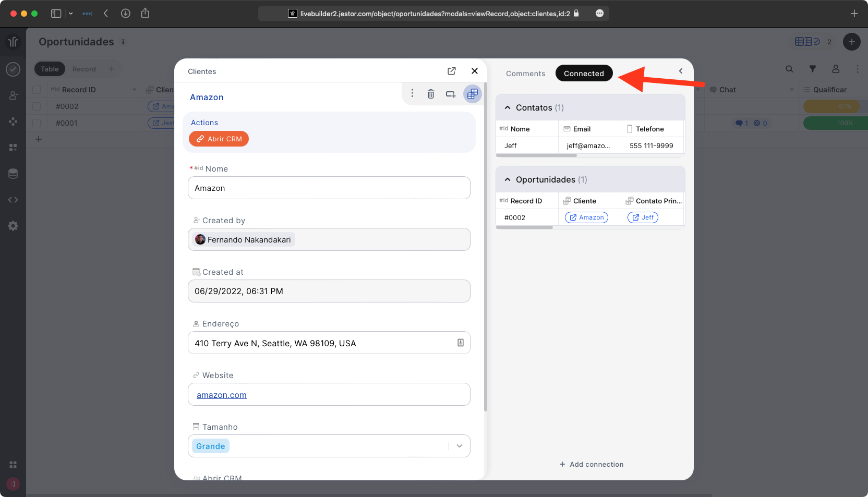
Task: Open the amazon.com website link
Action: point(222,395)
